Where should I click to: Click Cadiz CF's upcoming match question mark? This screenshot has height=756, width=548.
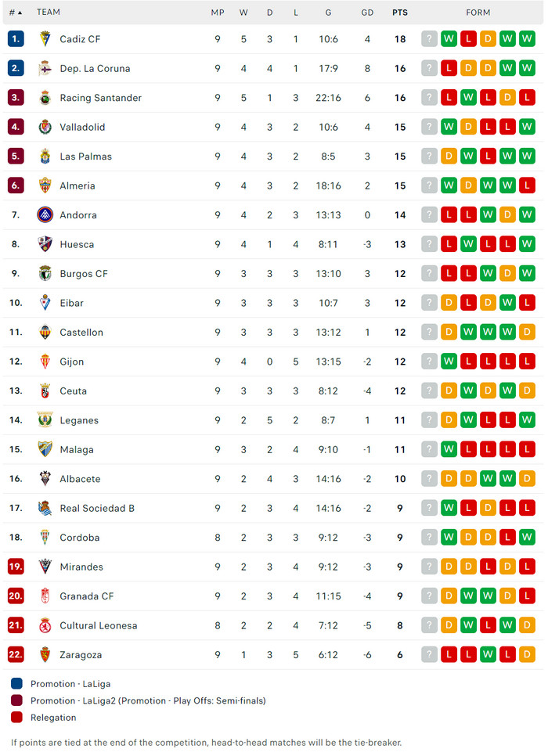pyautogui.click(x=429, y=39)
